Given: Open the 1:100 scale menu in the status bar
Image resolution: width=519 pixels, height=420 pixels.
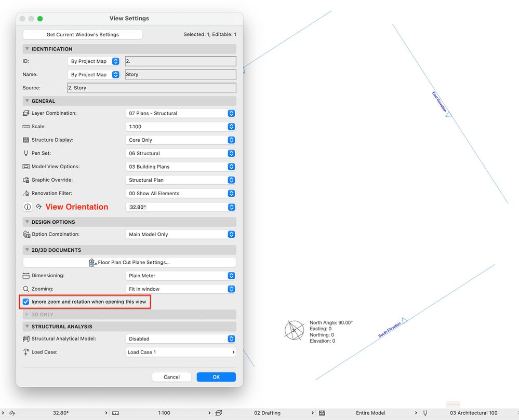Looking at the screenshot, I should (x=164, y=413).
